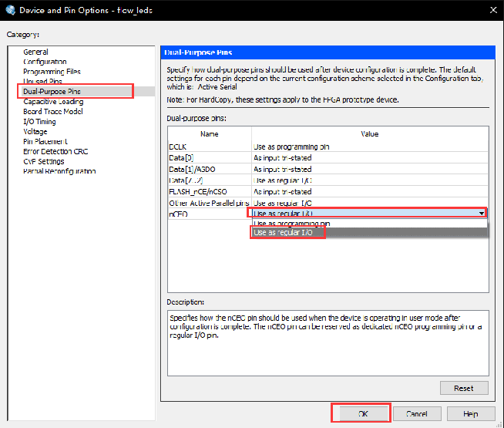This screenshot has height=428, width=504.
Task: Click the Quartus icon in title bar
Action: [x=10, y=10]
